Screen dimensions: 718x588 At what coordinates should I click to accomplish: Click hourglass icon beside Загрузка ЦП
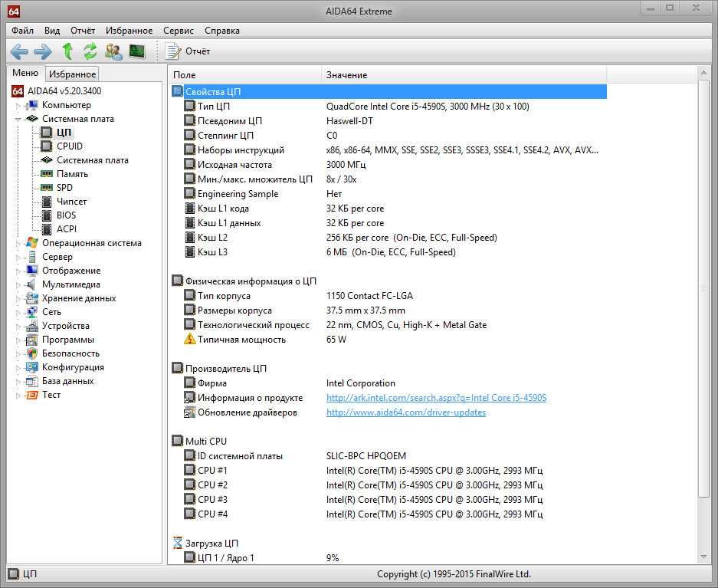tap(178, 543)
